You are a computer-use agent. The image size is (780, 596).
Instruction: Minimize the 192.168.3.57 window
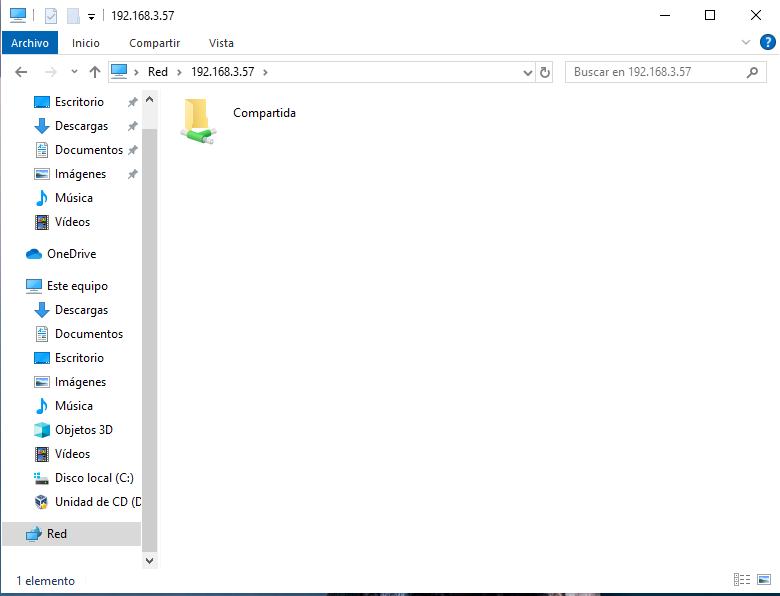click(x=665, y=15)
